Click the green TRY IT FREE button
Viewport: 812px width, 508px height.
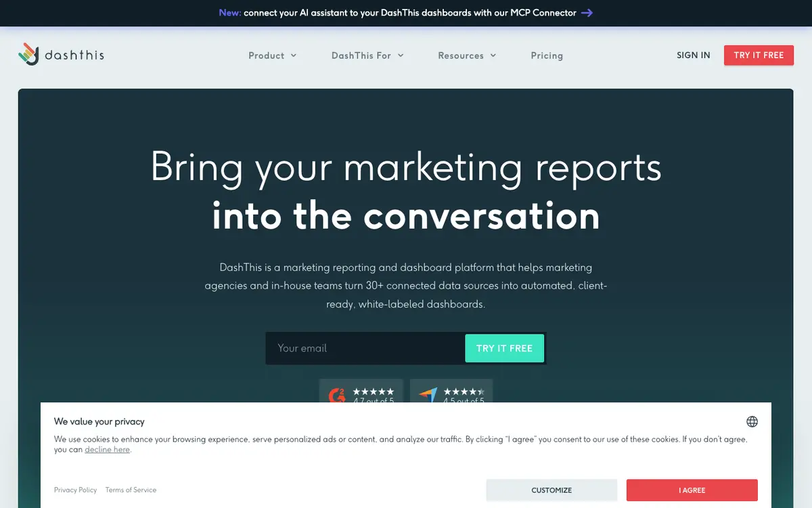[504, 348]
